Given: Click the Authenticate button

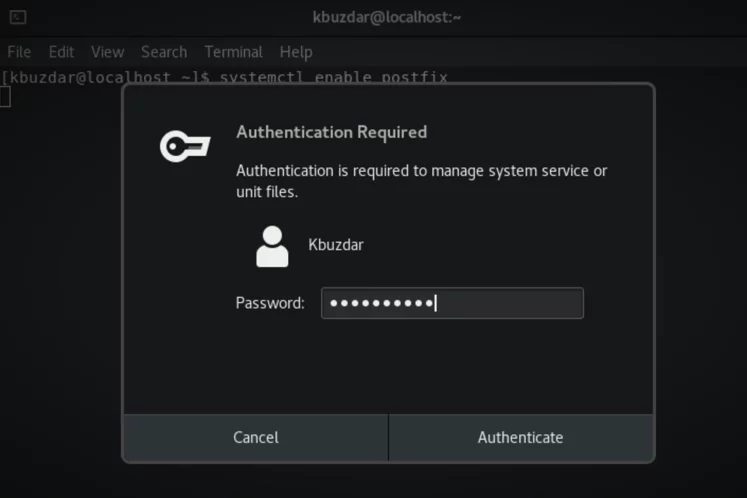Looking at the screenshot, I should [521, 437].
